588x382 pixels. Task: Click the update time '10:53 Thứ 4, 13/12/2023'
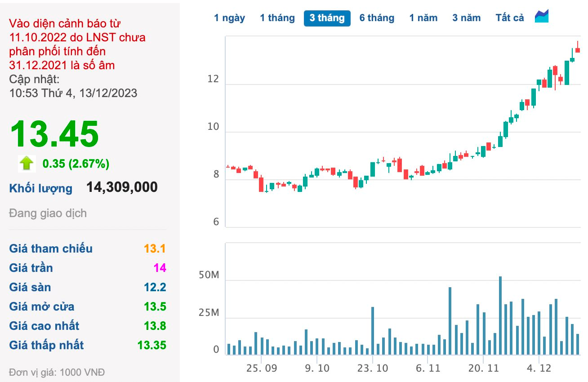coord(73,93)
